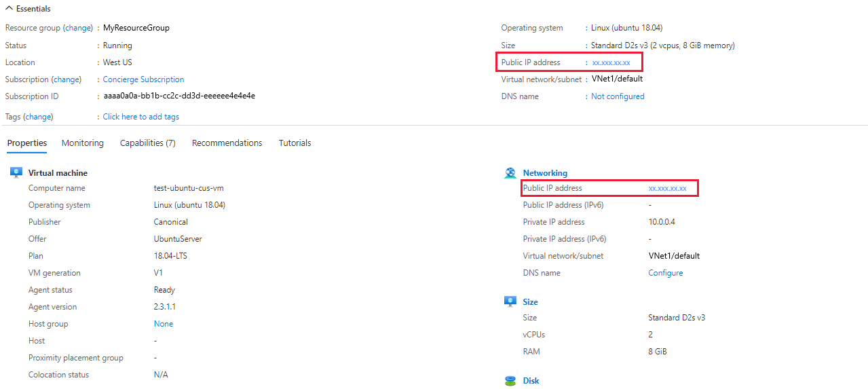Select the MyResourceGroup value
This screenshot has width=868, height=389.
point(136,29)
